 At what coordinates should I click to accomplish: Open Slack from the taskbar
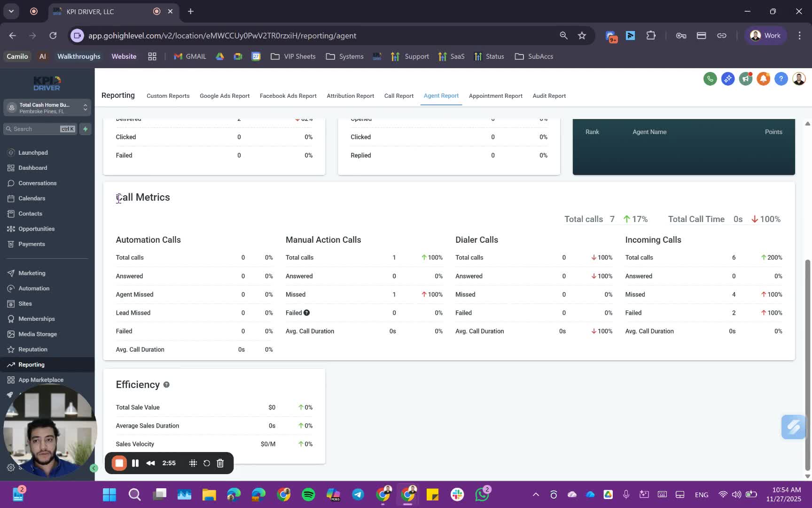tap(457, 494)
